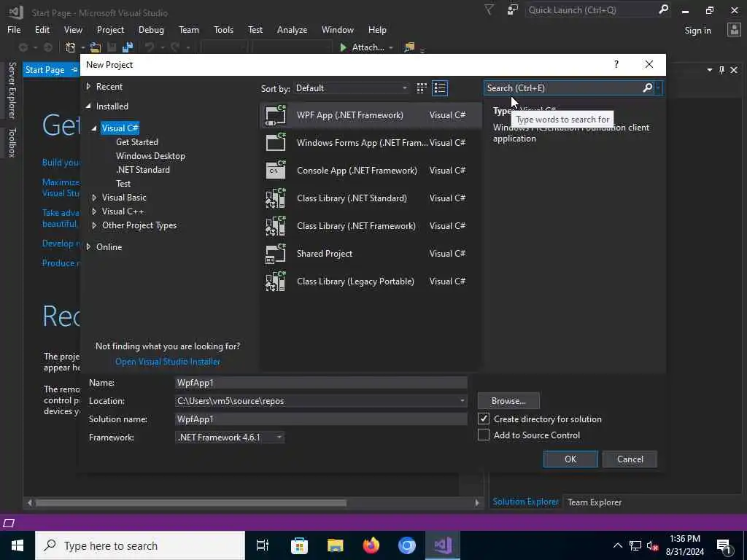Image resolution: width=747 pixels, height=560 pixels.
Task: Select .NET Standard under Visual C#
Action: pyautogui.click(x=143, y=169)
